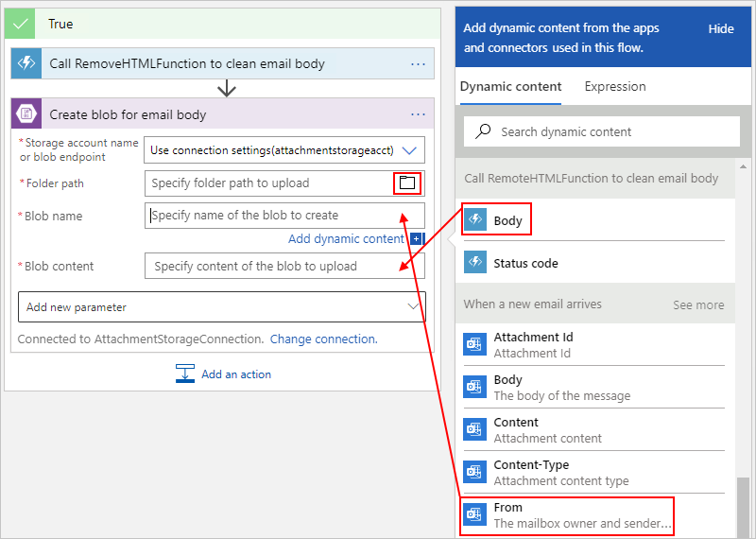The image size is (756, 539).
Task: Click See more for email trigger outputs
Action: [698, 304]
